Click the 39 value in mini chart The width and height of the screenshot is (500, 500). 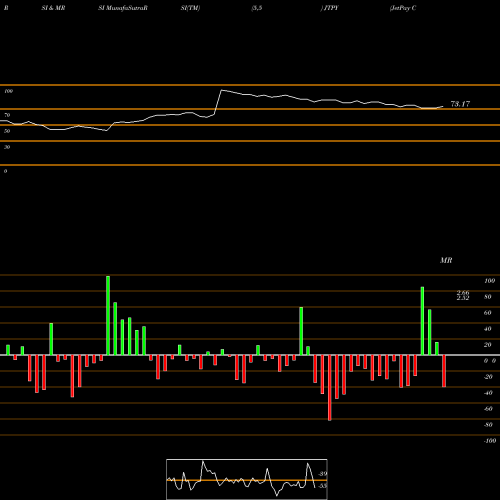323,474
